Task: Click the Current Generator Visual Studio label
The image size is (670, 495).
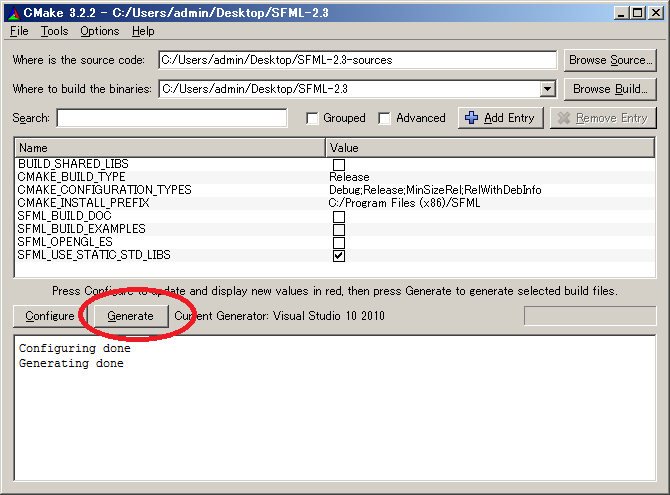Action: [x=279, y=316]
